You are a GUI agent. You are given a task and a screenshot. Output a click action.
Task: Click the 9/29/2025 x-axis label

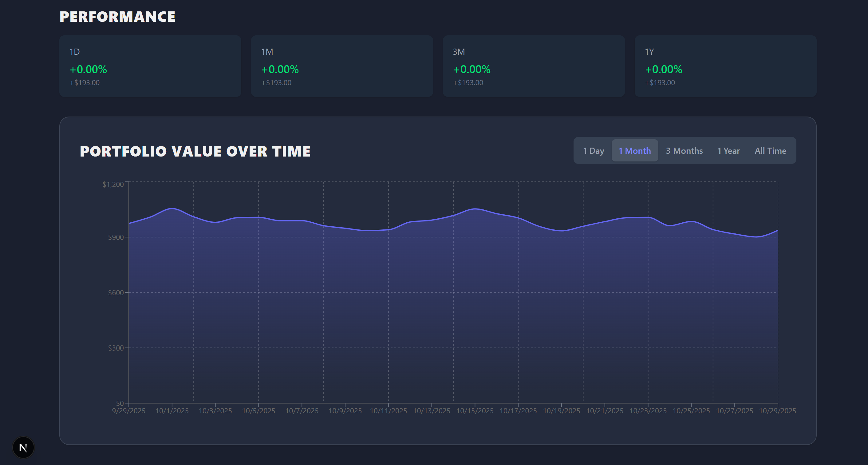tap(129, 411)
